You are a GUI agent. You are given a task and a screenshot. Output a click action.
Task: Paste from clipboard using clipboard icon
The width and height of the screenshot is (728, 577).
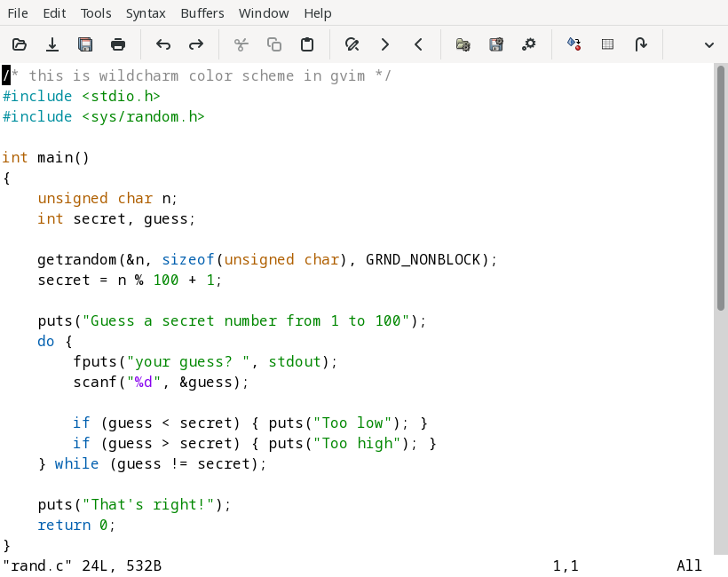point(307,44)
